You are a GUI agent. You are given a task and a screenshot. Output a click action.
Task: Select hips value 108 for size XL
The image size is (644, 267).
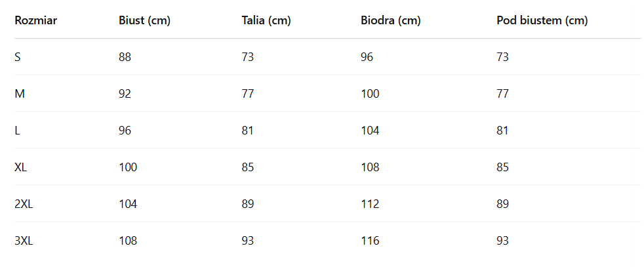click(x=370, y=167)
